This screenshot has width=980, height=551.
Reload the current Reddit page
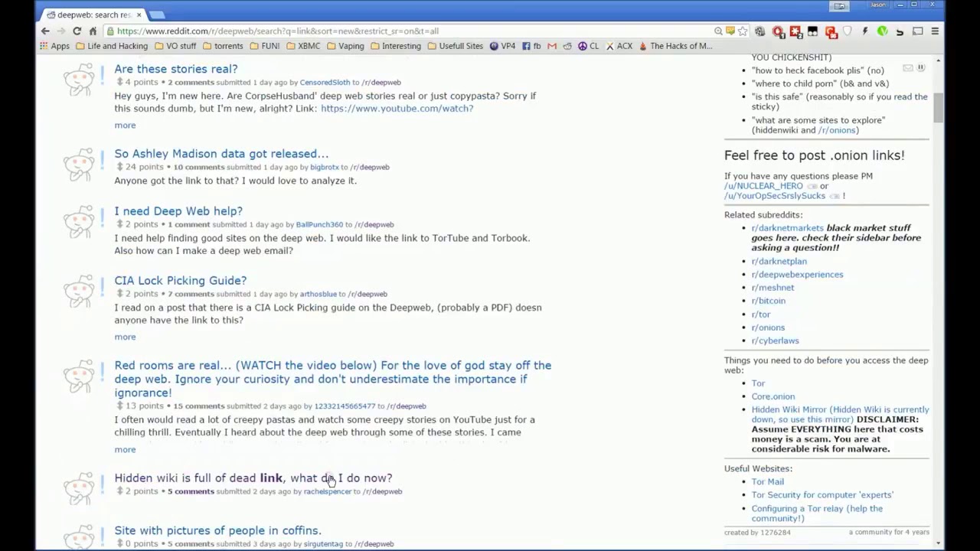click(77, 31)
